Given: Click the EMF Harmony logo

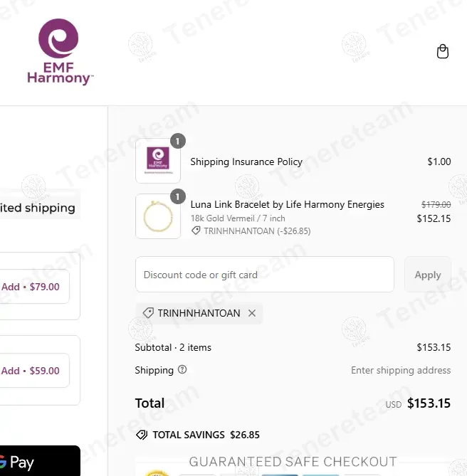Looking at the screenshot, I should coord(60,52).
